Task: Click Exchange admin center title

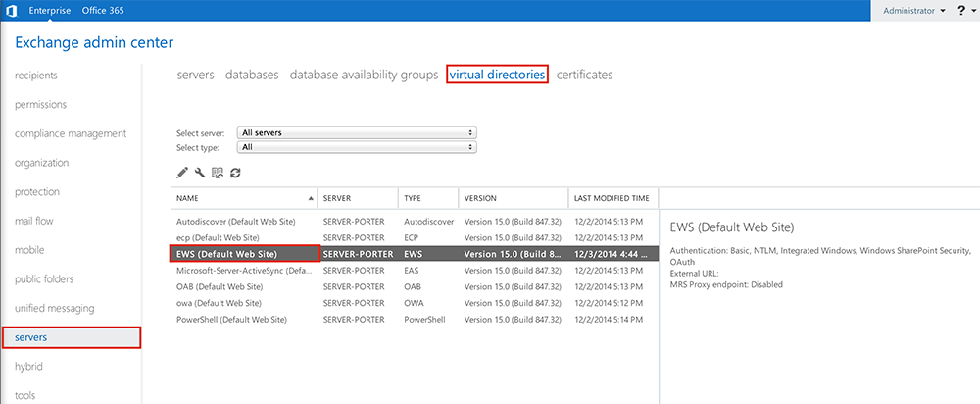Action: (94, 42)
